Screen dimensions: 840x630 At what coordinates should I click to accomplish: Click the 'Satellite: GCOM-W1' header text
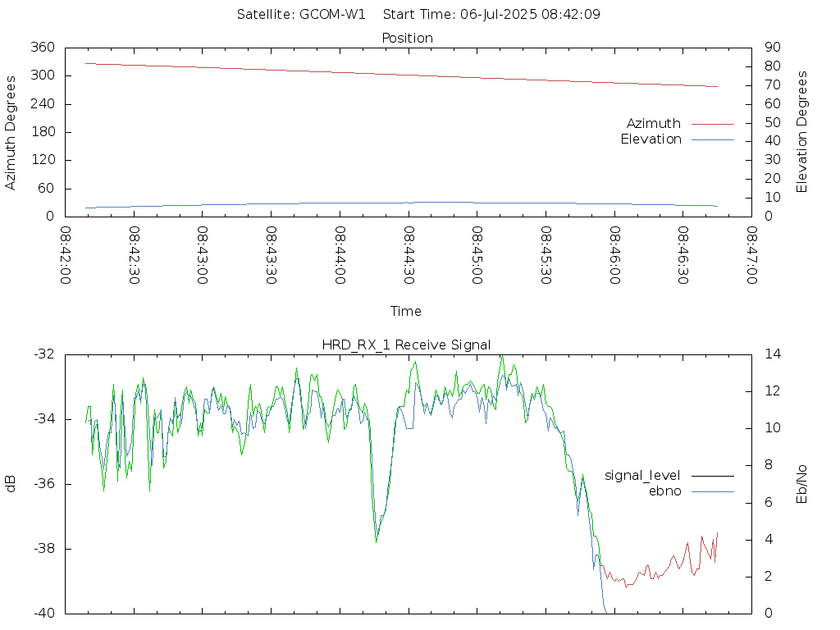[301, 15]
